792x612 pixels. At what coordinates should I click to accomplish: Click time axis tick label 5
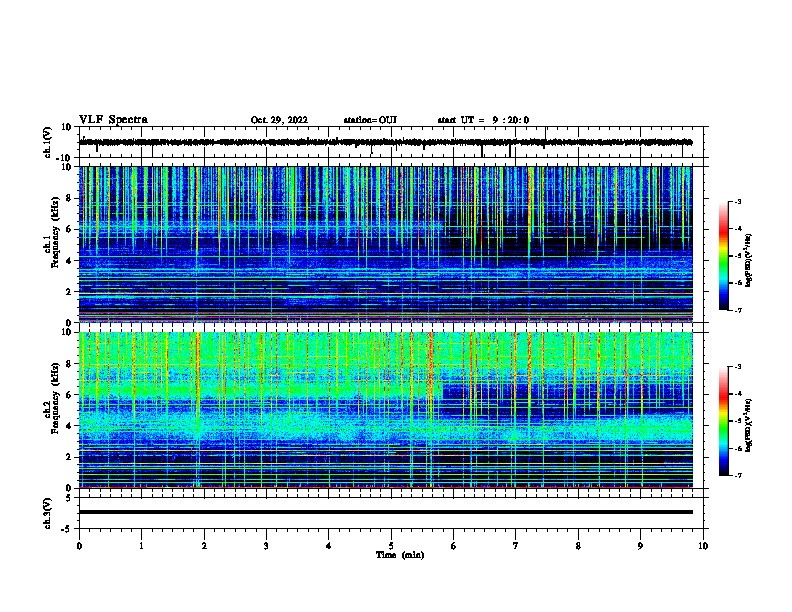tap(391, 546)
